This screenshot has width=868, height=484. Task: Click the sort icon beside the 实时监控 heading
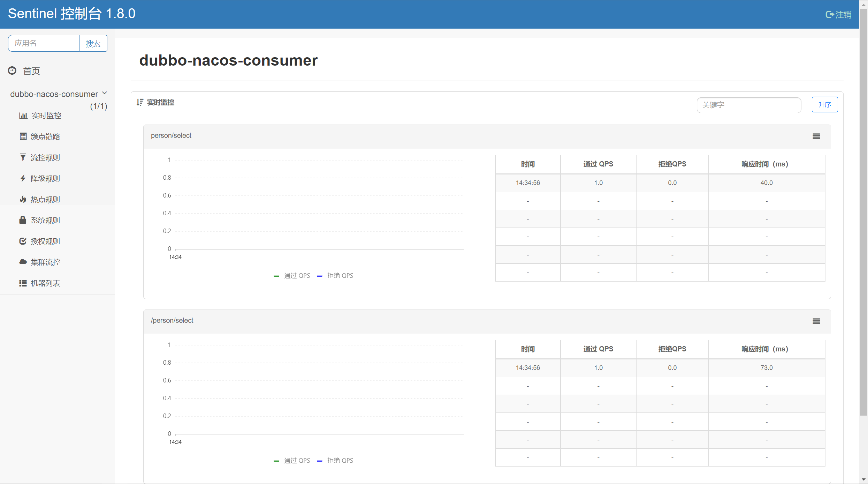click(140, 102)
